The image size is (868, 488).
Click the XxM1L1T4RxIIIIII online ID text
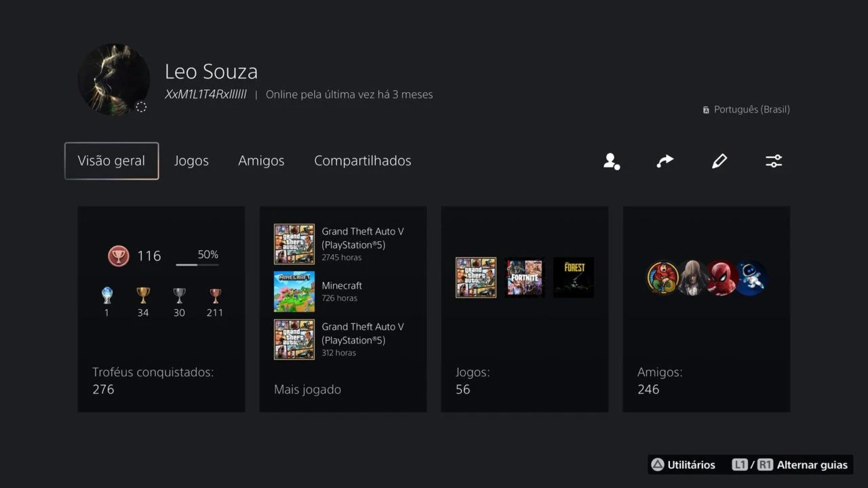[205, 94]
